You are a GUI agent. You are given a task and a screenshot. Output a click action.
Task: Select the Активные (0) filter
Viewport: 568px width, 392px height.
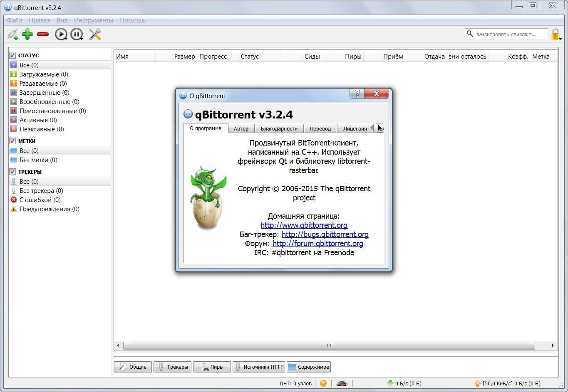tap(60, 120)
